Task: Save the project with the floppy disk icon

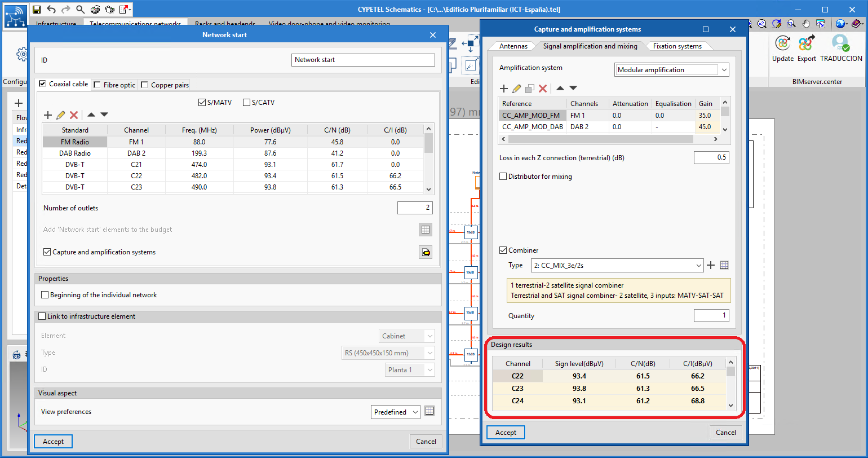Action: (x=37, y=10)
